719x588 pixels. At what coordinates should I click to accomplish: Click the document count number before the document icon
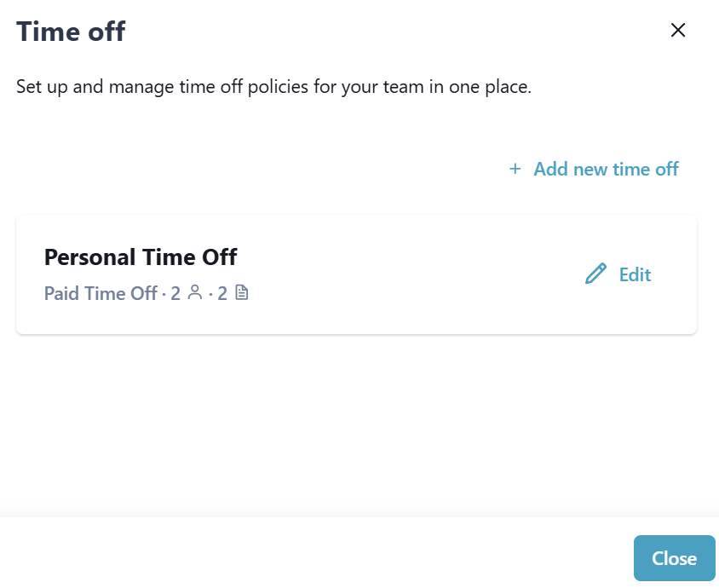tap(222, 294)
